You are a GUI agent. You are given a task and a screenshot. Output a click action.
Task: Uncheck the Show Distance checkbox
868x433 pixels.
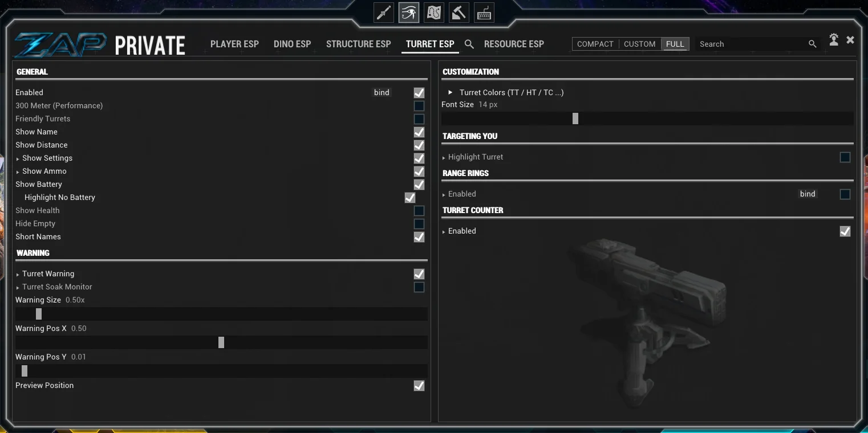point(419,145)
